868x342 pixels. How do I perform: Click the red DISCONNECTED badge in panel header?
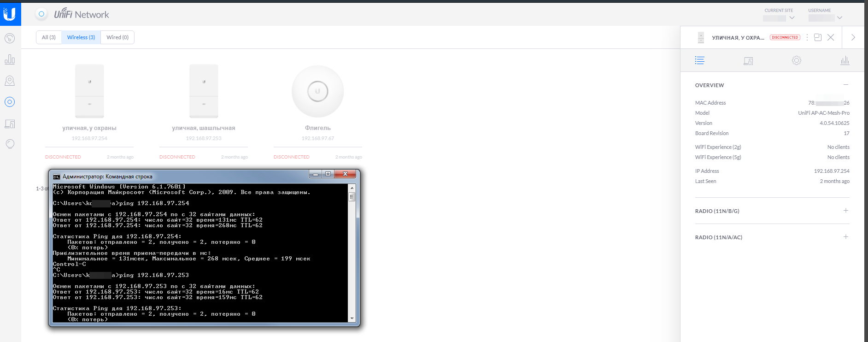tap(785, 37)
